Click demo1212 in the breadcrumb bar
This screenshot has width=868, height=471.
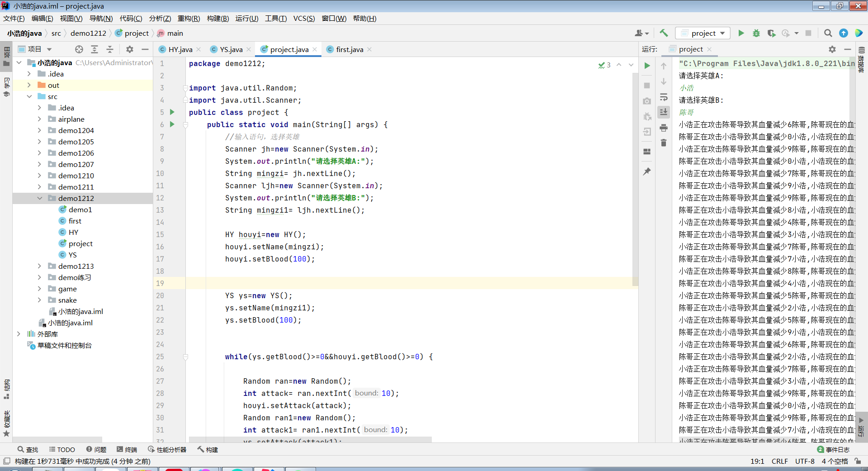pyautogui.click(x=88, y=33)
